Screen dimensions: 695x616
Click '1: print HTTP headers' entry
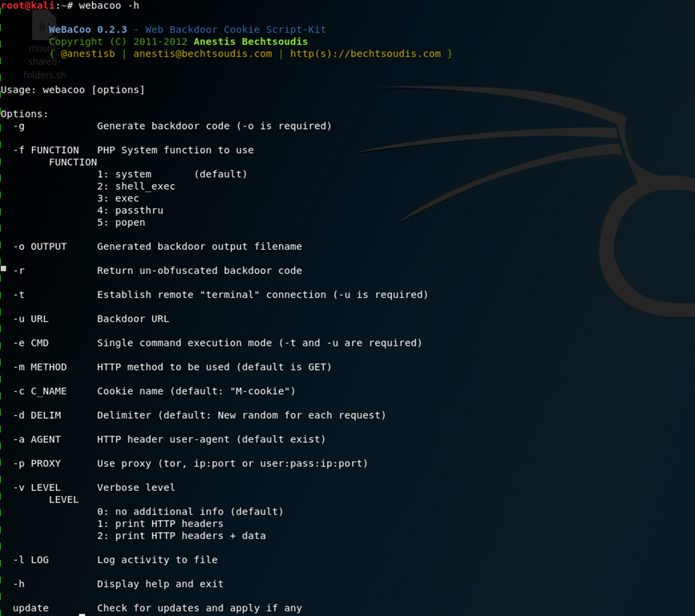(160, 524)
